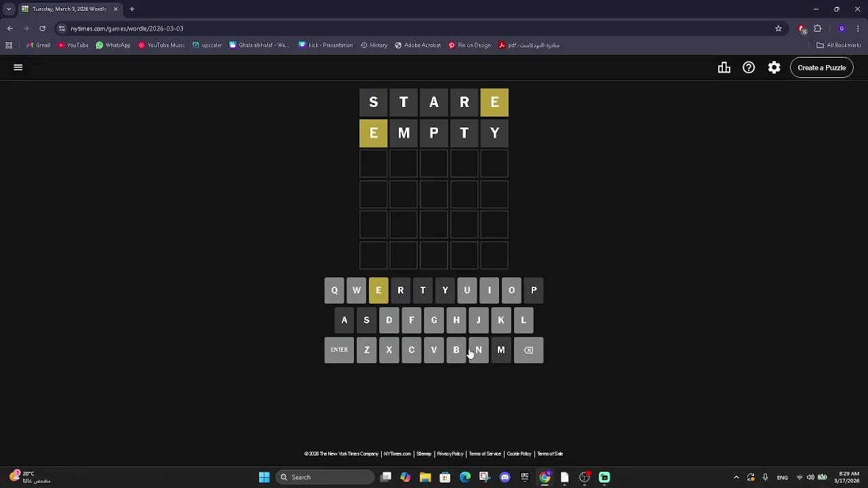Click the Create a Puzzle button
The image size is (868, 488).
coord(822,68)
